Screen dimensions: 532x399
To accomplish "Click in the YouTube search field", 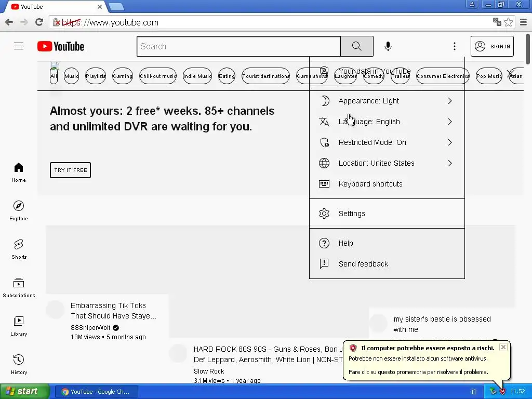I will (x=238, y=46).
